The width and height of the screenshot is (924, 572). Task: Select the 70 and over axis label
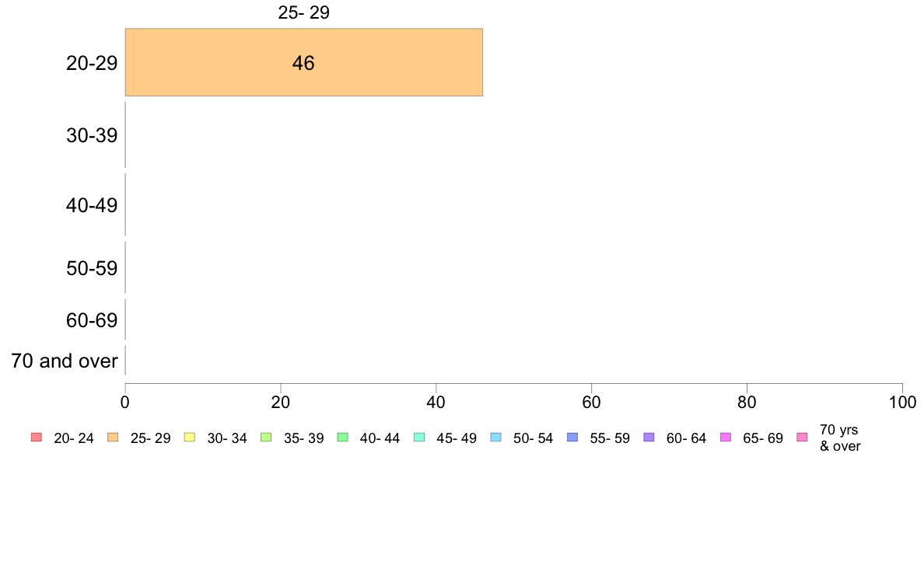pyautogui.click(x=65, y=361)
